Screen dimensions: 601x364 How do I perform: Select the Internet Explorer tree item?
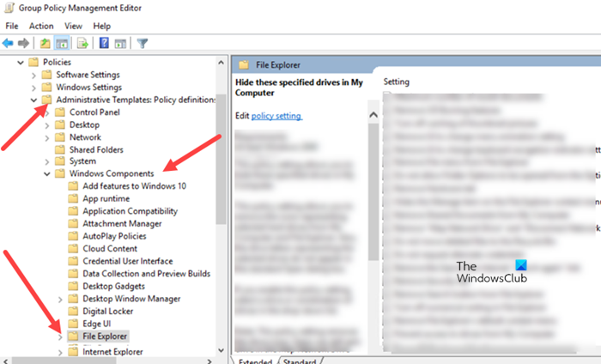coord(112,351)
